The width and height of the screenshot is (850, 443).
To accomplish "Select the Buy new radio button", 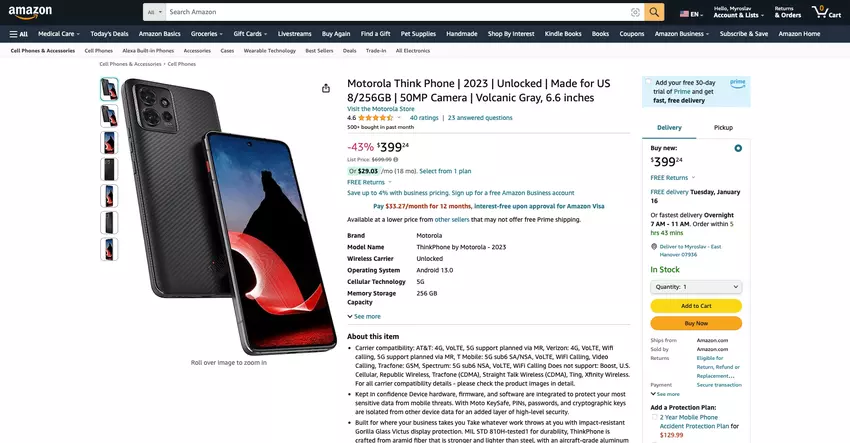I will click(x=738, y=148).
